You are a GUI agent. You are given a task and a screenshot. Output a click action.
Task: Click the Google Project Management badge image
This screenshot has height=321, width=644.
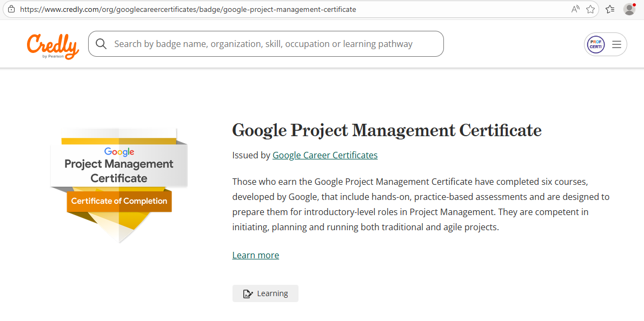coord(119,184)
